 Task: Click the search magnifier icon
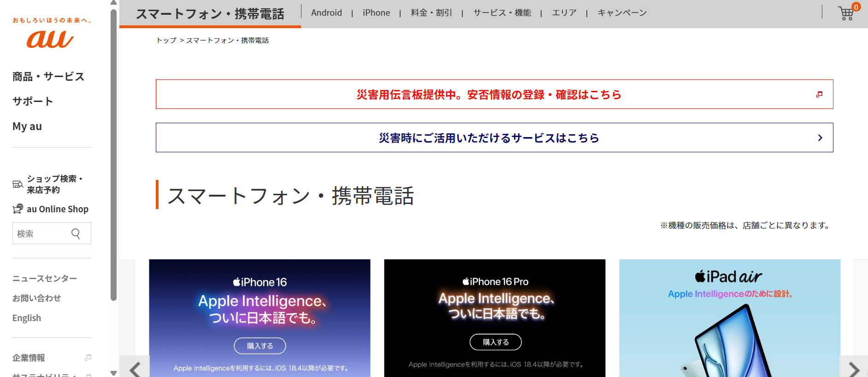coord(76,233)
